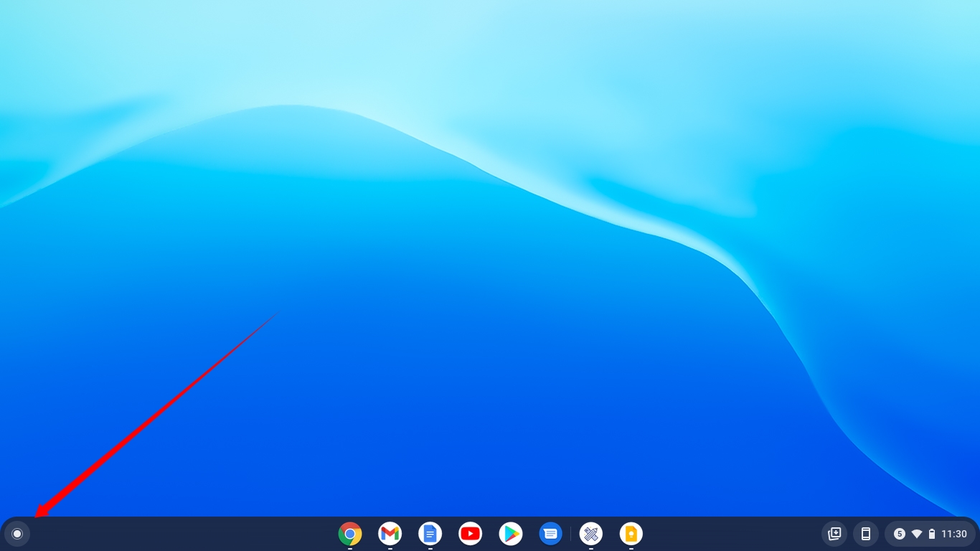Launch Google Keep from the shelf
The image size is (980, 551).
click(x=631, y=534)
